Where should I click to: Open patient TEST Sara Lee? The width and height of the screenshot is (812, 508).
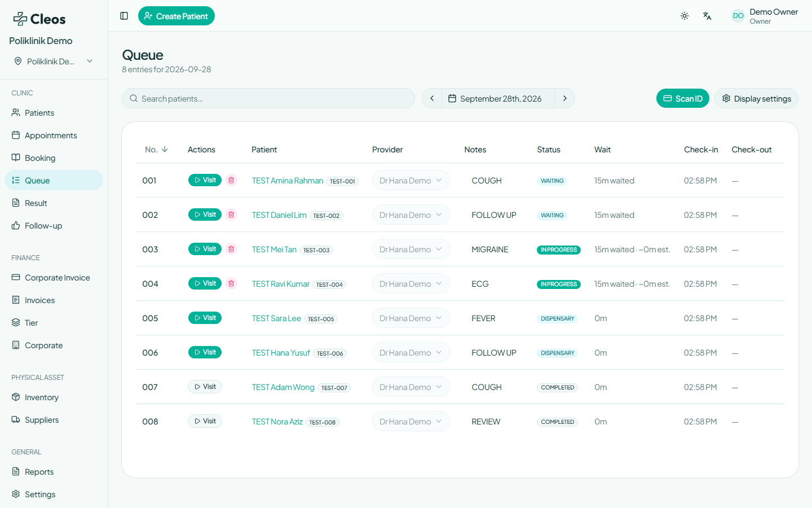point(276,318)
